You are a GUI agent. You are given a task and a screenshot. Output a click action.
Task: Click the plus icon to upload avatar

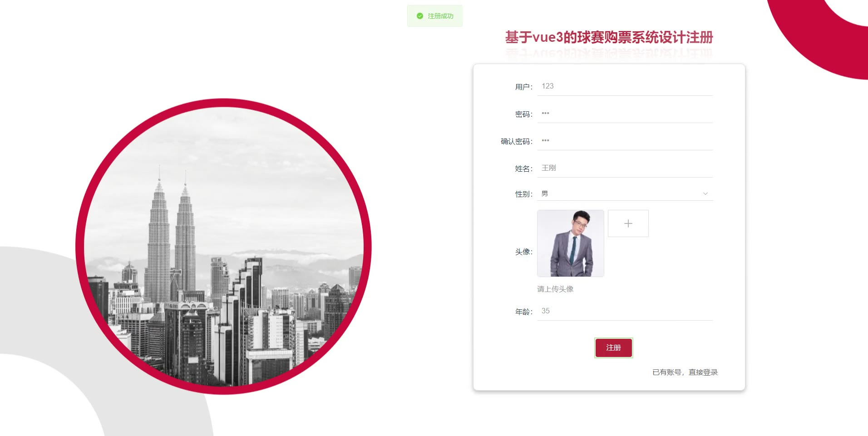click(x=628, y=223)
